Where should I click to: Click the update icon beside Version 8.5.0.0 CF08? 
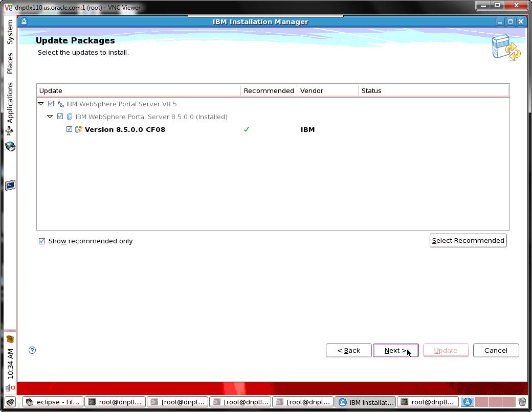coord(79,129)
